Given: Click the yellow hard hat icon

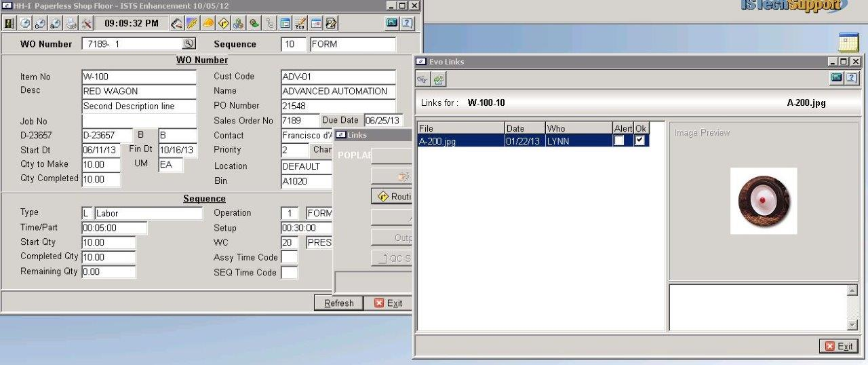Looking at the screenshot, I should tap(208, 23).
